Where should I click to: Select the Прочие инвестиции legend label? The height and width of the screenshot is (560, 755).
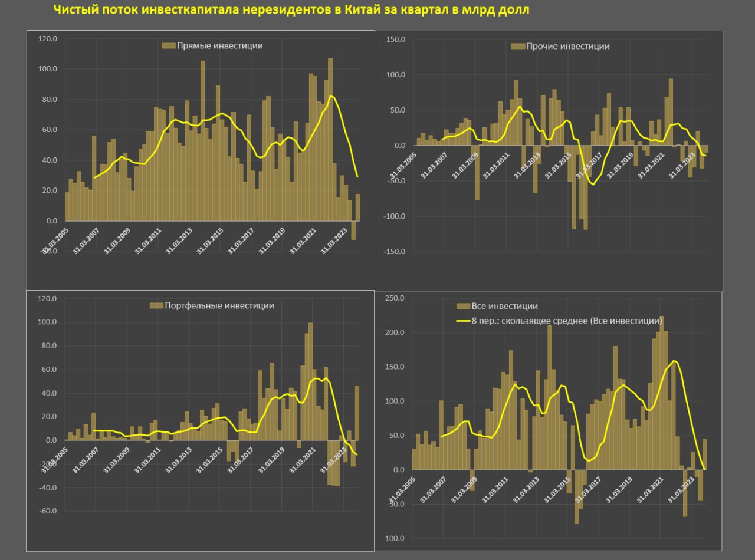pyautogui.click(x=567, y=46)
